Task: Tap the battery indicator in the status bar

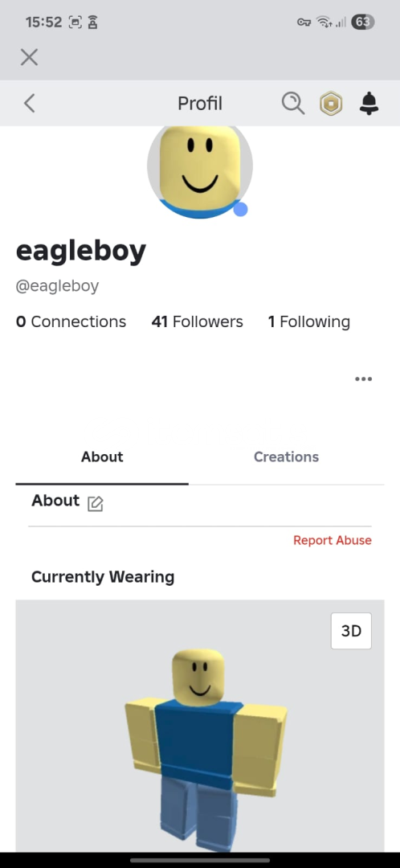Action: (363, 23)
